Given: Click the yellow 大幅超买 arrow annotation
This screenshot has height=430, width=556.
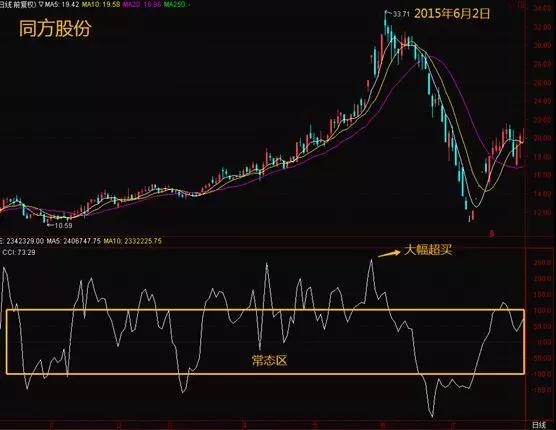Looking at the screenshot, I should pyautogui.click(x=389, y=253).
